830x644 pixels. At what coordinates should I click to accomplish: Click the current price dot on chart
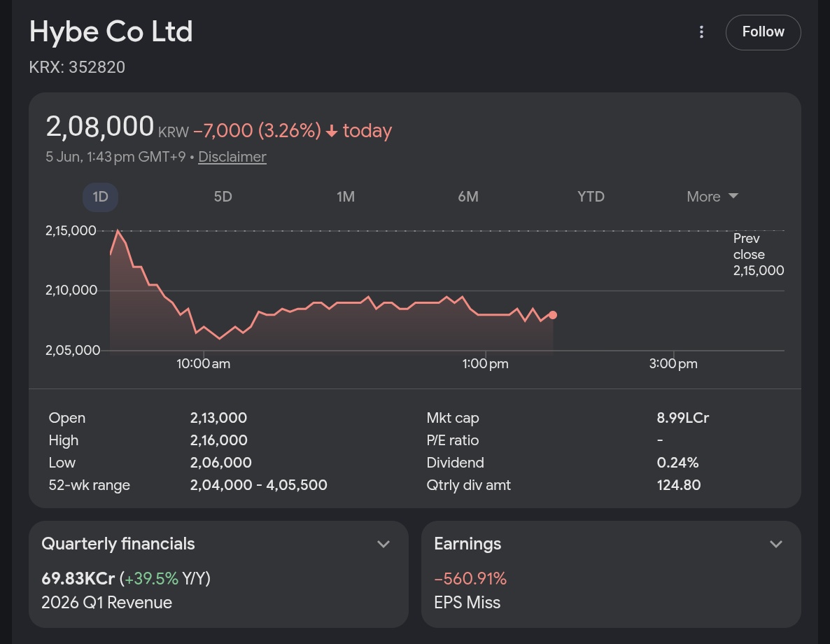(x=553, y=315)
